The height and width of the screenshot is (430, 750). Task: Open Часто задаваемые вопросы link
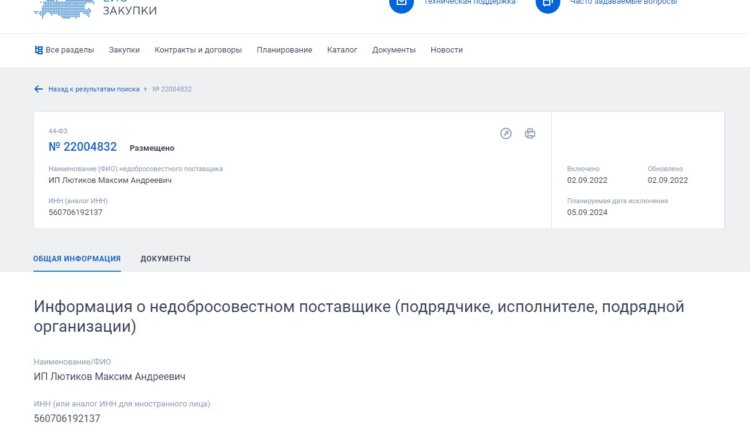pos(623,3)
